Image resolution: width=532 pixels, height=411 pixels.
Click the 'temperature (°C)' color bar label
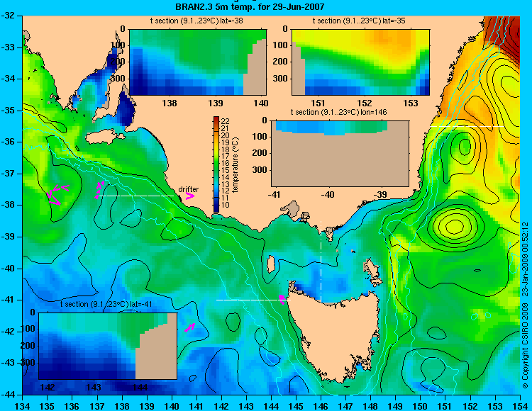pyautogui.click(x=235, y=164)
